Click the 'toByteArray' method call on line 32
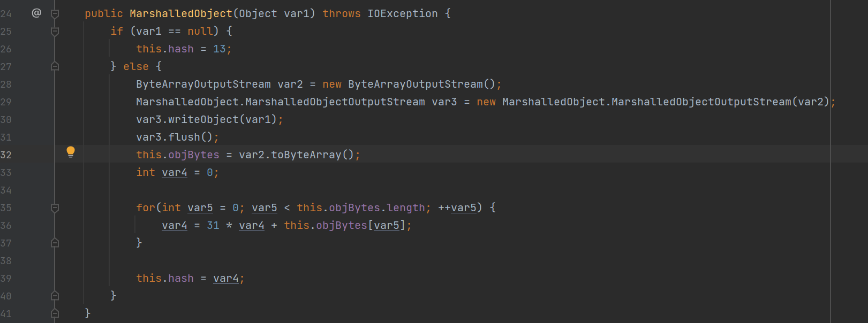868x323 pixels. (306, 155)
